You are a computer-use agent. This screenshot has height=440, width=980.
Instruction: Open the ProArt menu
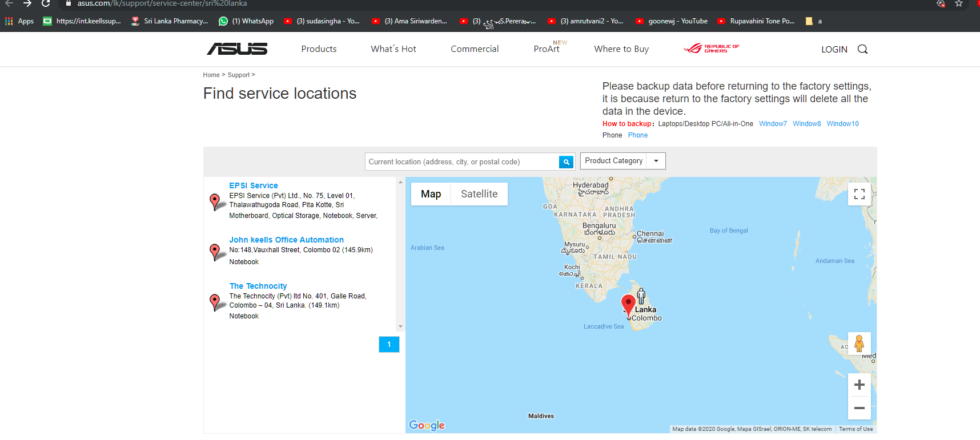pos(547,49)
